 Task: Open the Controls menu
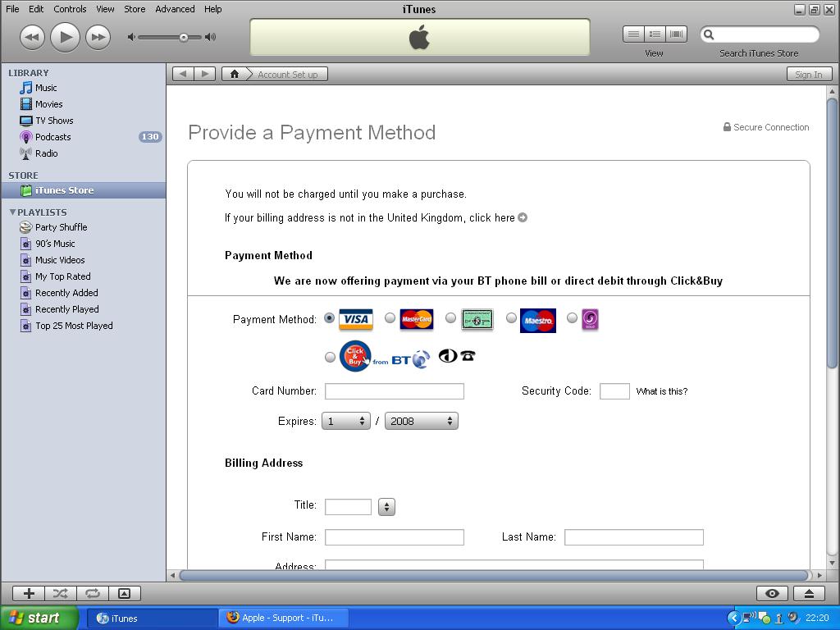pyautogui.click(x=71, y=9)
